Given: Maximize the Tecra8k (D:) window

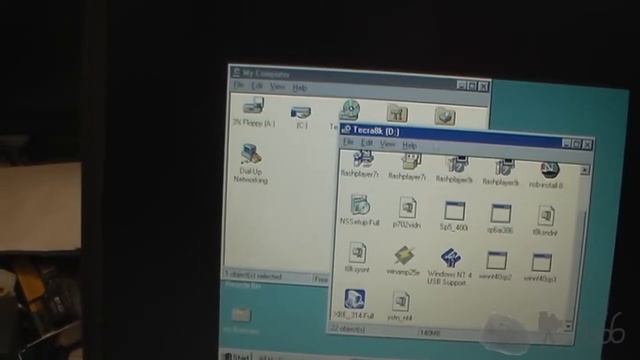Looking at the screenshot, I should tap(576, 144).
